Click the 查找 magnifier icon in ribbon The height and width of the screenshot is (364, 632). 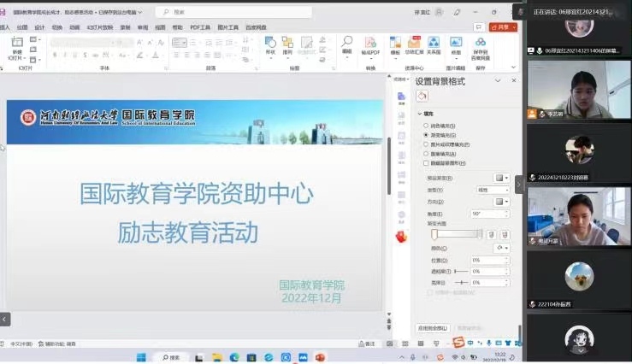coord(346,43)
